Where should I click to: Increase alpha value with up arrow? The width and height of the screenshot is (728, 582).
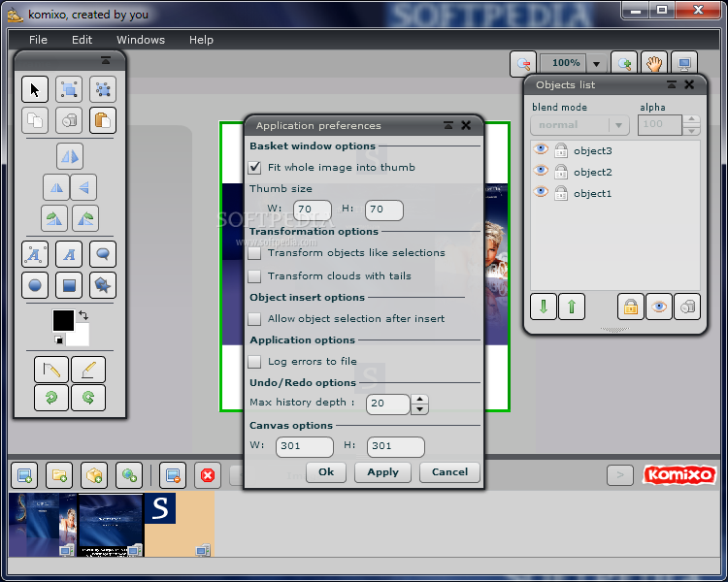click(x=692, y=119)
